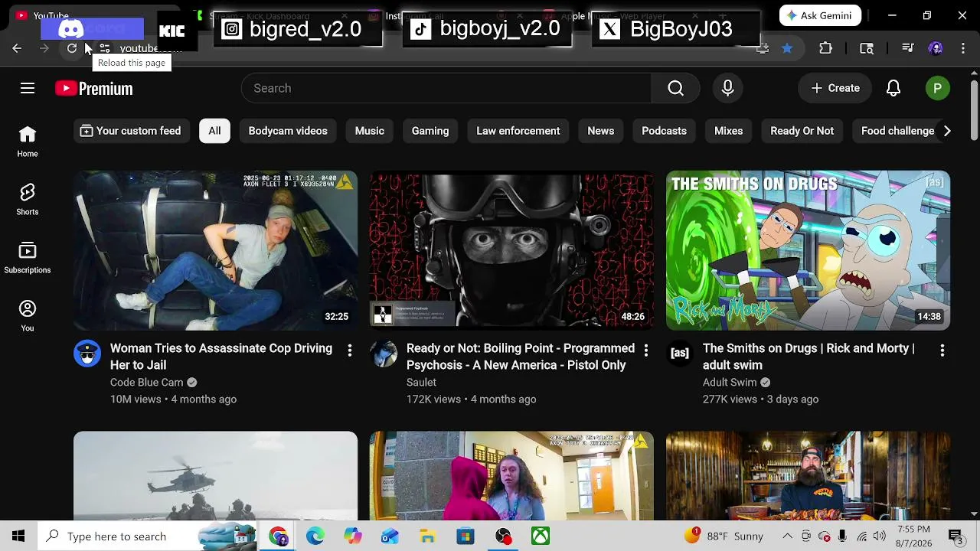Click Ask Gemini button
Image resolution: width=980 pixels, height=551 pixels.
(x=821, y=15)
